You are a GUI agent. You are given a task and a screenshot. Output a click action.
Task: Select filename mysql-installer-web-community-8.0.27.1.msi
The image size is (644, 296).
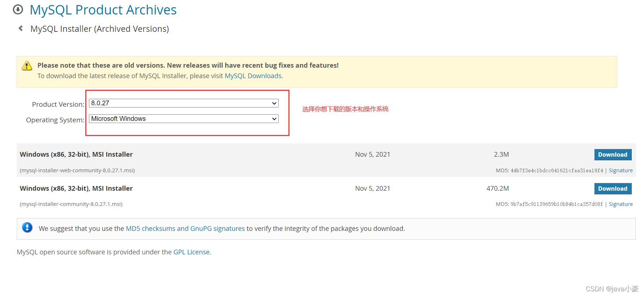pos(77,170)
